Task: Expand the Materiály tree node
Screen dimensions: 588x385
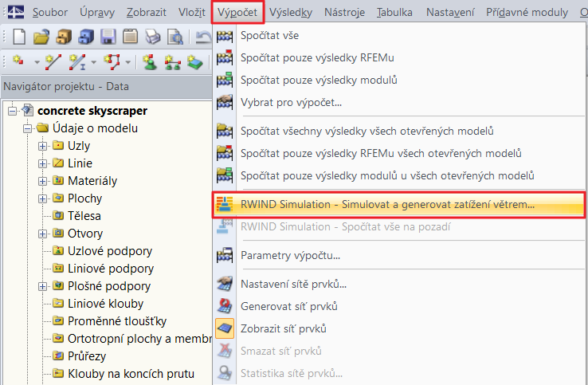Action: coord(42,181)
